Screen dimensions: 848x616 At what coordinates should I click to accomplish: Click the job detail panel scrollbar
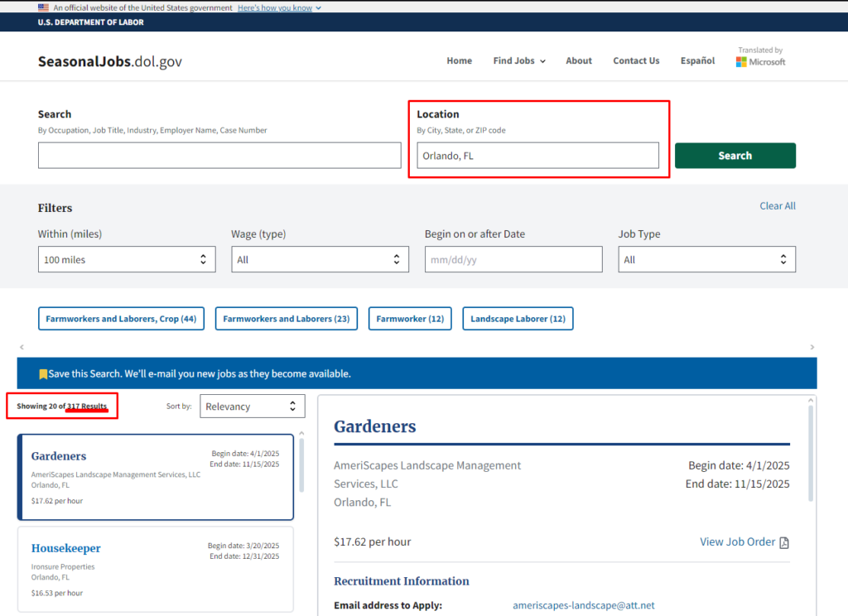pyautogui.click(x=810, y=453)
